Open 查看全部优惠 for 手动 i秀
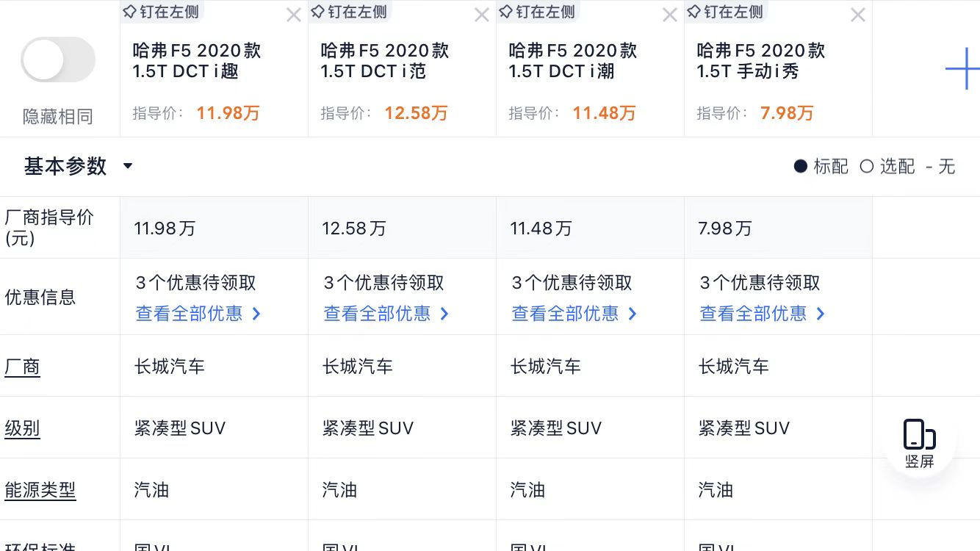This screenshot has height=551, width=980. [x=763, y=314]
